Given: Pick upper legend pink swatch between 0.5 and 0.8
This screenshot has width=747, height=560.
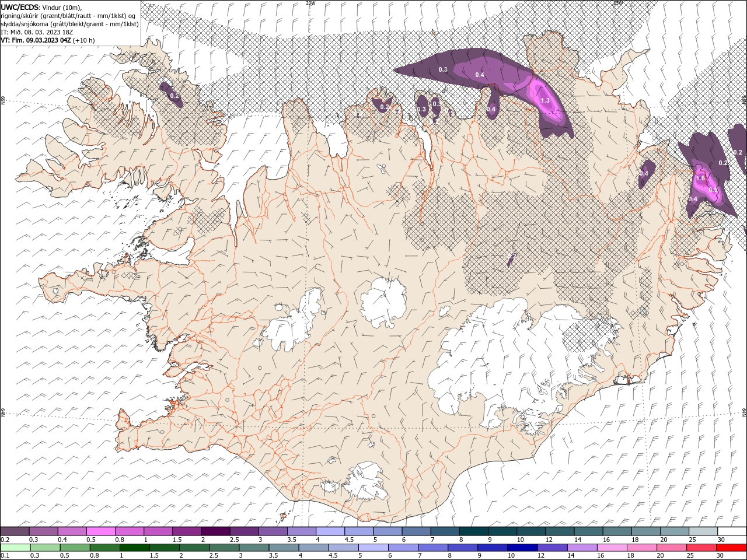Looking at the screenshot, I should (x=100, y=531).
